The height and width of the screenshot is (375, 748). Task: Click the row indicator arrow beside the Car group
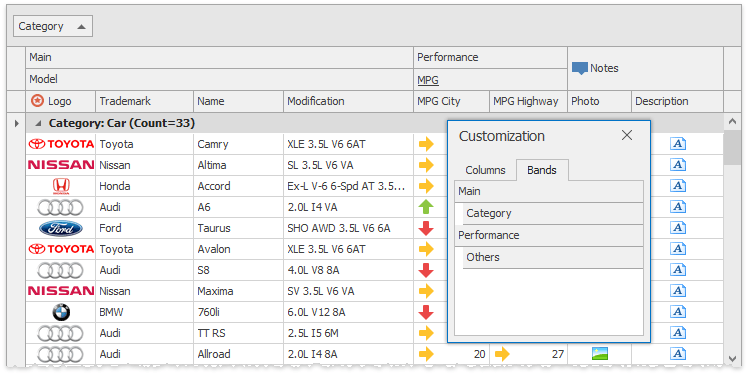(17, 124)
